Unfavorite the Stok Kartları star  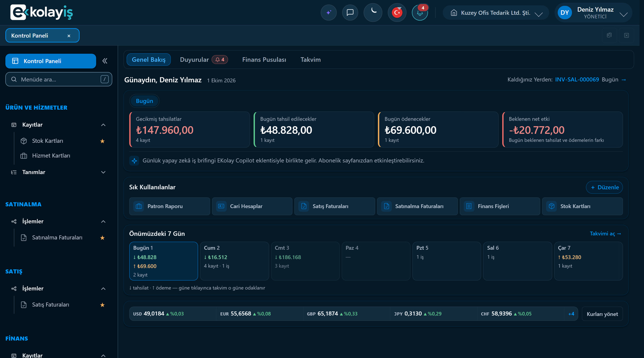point(102,141)
